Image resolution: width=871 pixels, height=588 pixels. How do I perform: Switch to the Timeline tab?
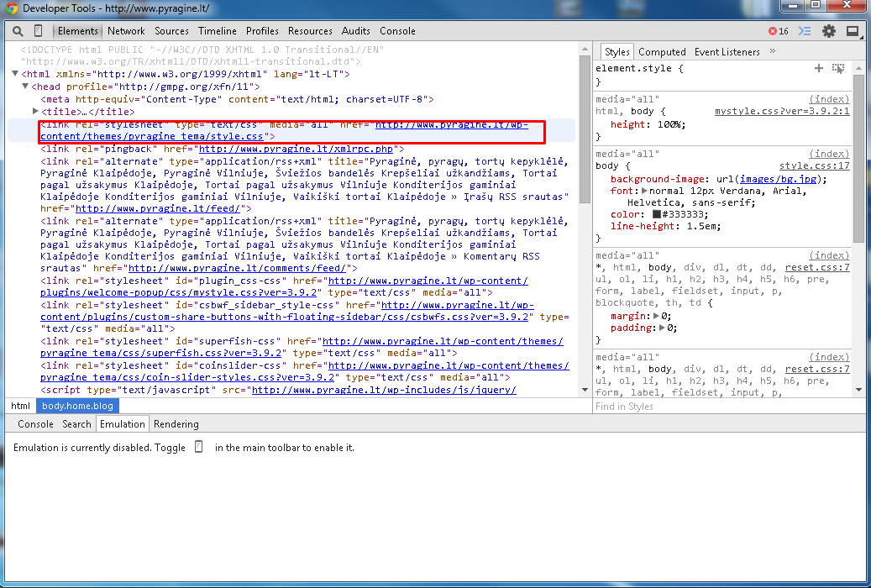[x=218, y=31]
